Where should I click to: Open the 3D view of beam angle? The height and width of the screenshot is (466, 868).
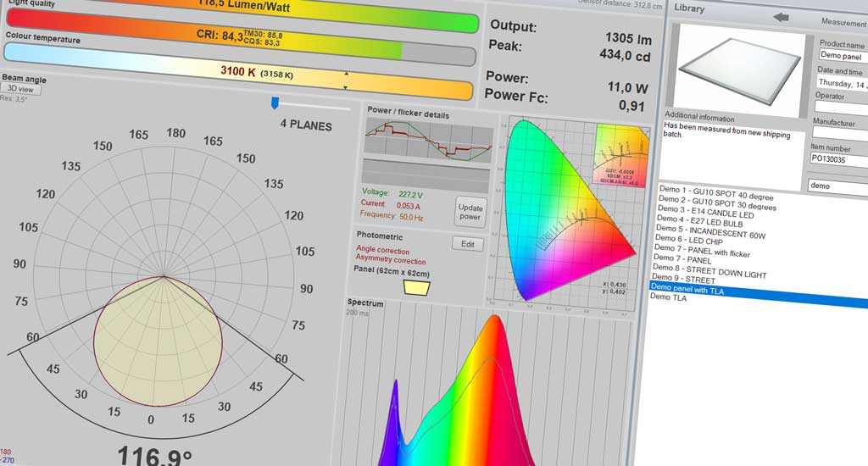point(20,89)
